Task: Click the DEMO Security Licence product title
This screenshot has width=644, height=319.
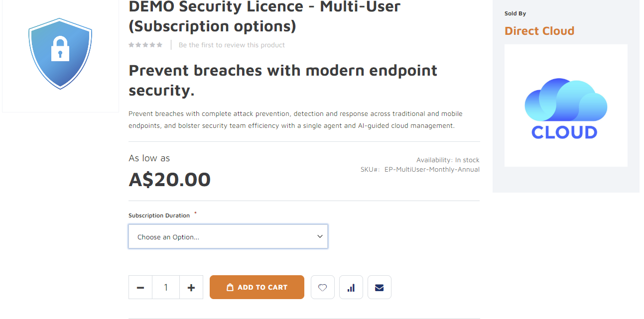Action: [x=264, y=16]
